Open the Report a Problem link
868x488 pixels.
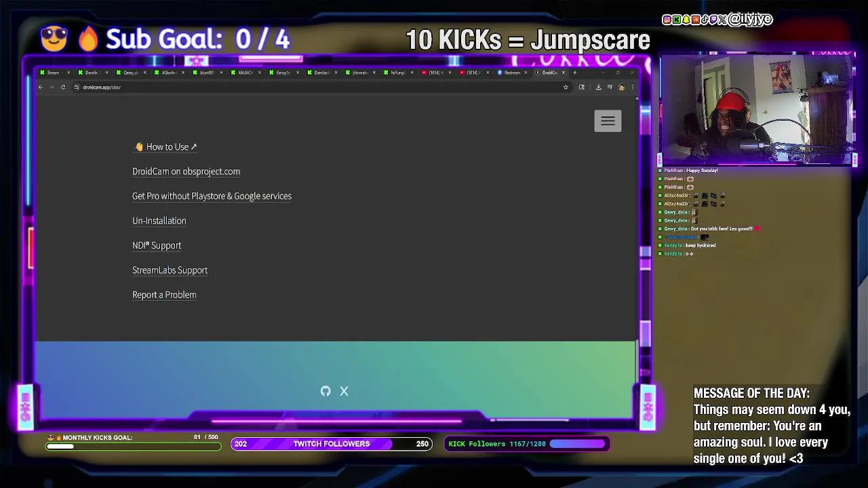164,295
